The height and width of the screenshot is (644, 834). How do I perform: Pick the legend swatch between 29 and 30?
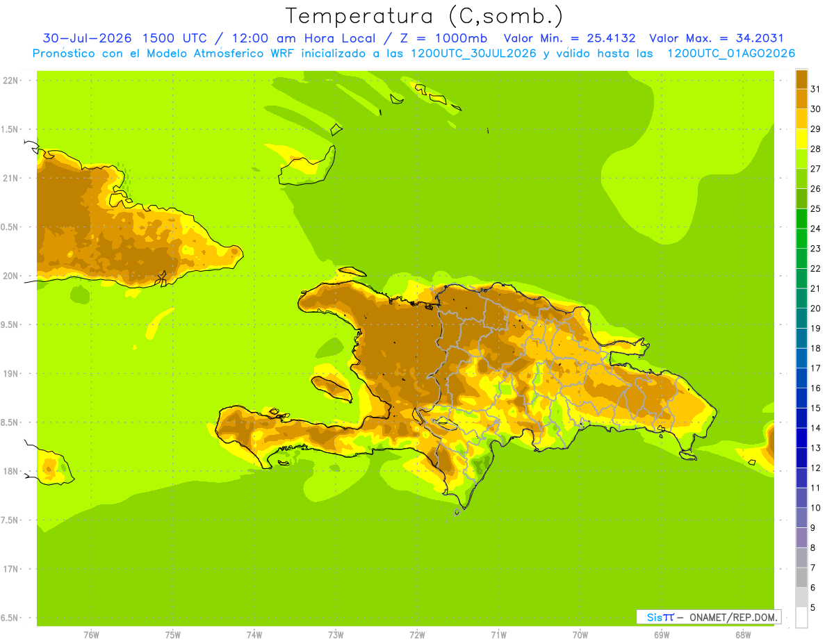[801, 119]
